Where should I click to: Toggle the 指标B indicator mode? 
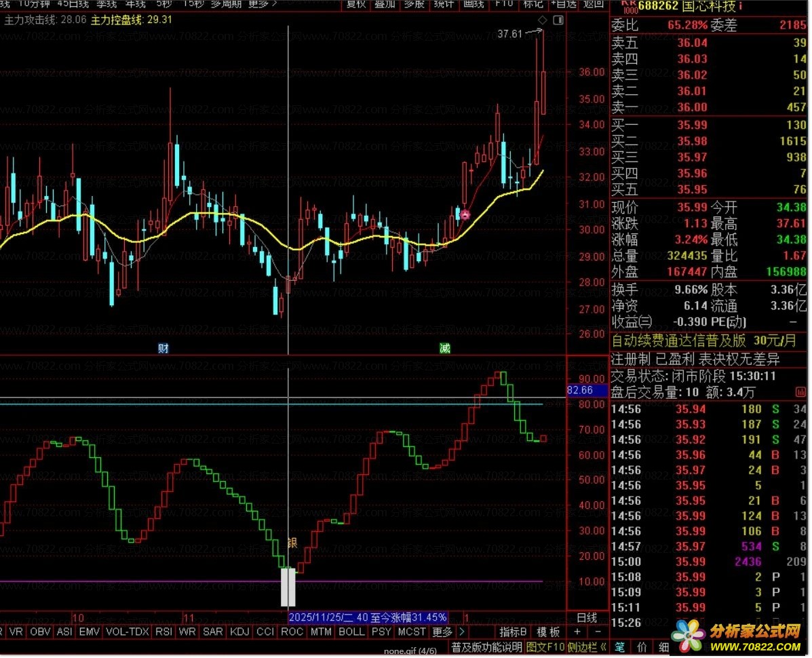[x=514, y=632]
